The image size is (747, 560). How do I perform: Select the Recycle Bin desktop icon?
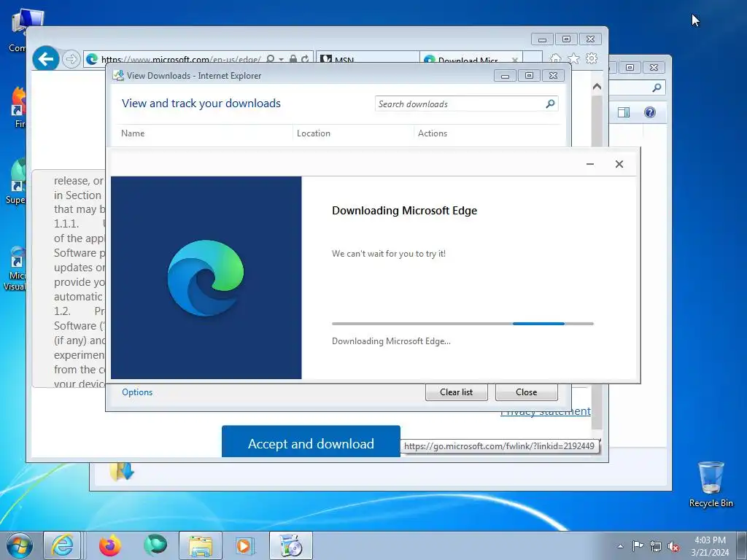point(711,485)
